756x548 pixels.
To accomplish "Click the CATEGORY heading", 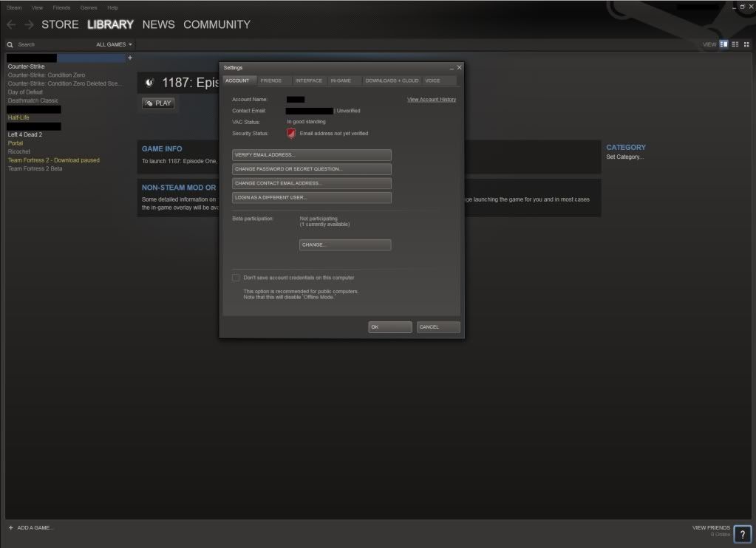I will click(626, 148).
